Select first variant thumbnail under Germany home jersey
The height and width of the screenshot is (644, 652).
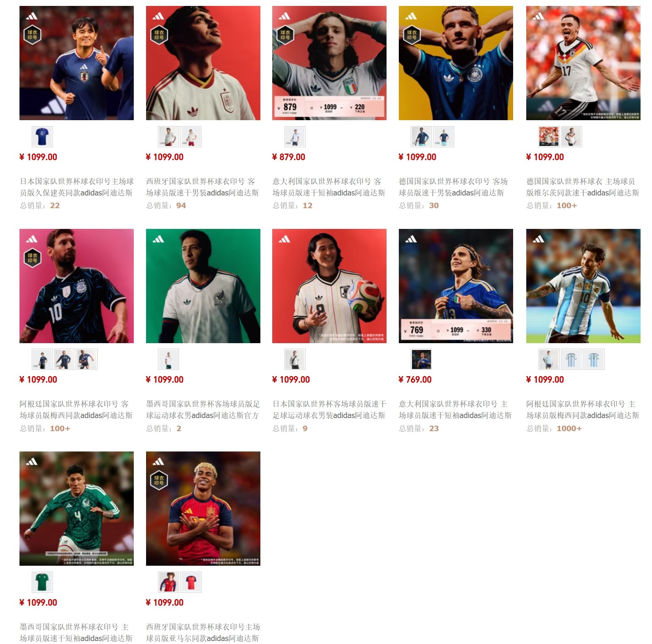[x=549, y=137]
